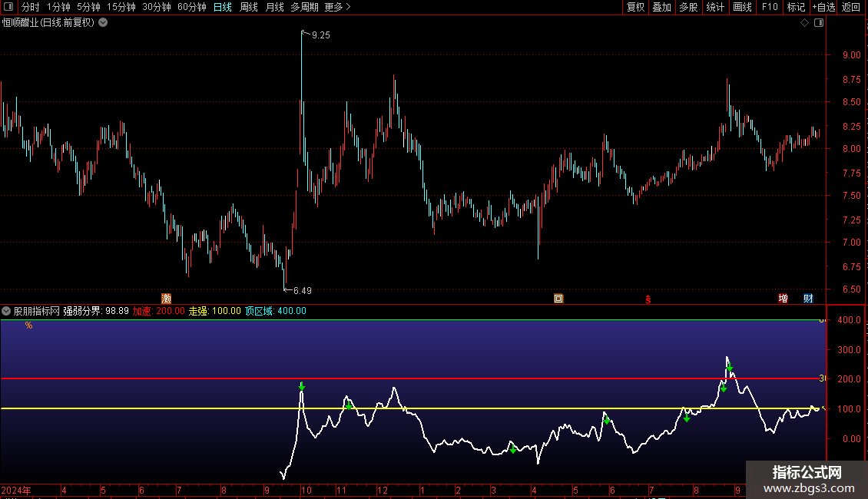868x499 pixels.
Task: Click the 走强: 100.00 indicator value
Action: (215, 311)
